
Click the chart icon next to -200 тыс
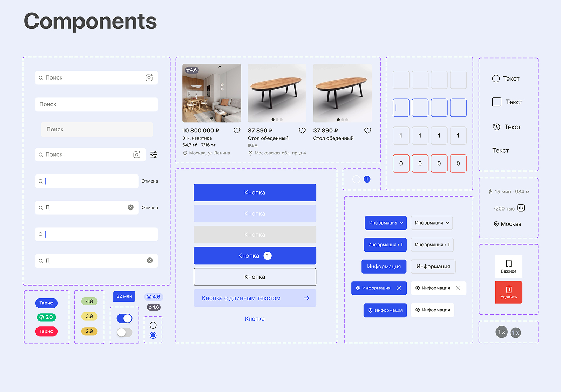(521, 208)
